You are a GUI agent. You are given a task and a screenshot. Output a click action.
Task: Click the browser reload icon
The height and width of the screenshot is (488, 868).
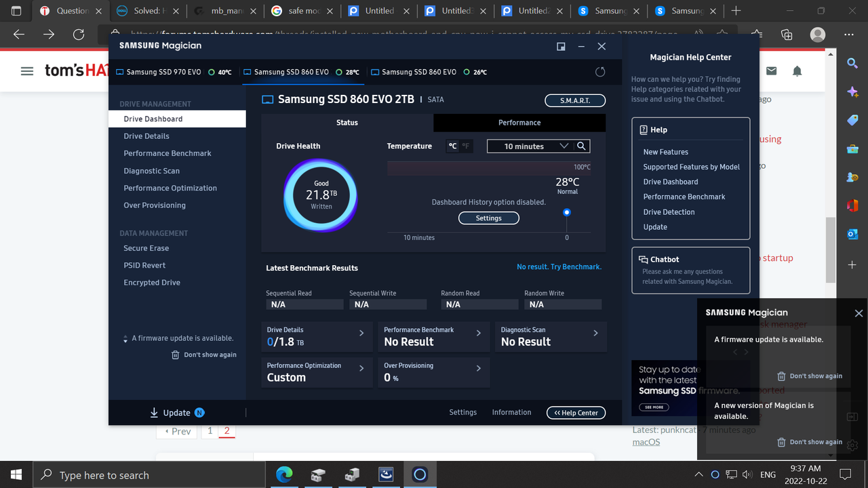[79, 35]
